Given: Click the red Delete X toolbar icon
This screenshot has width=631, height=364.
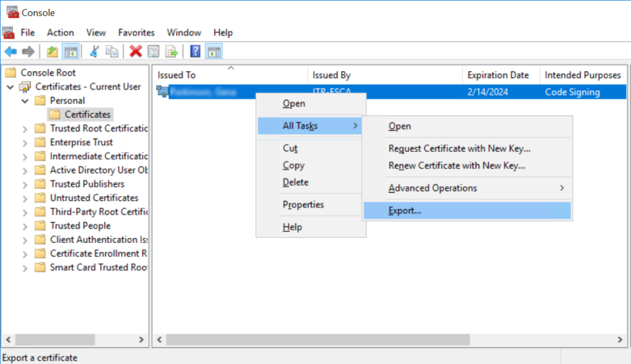Looking at the screenshot, I should point(136,52).
